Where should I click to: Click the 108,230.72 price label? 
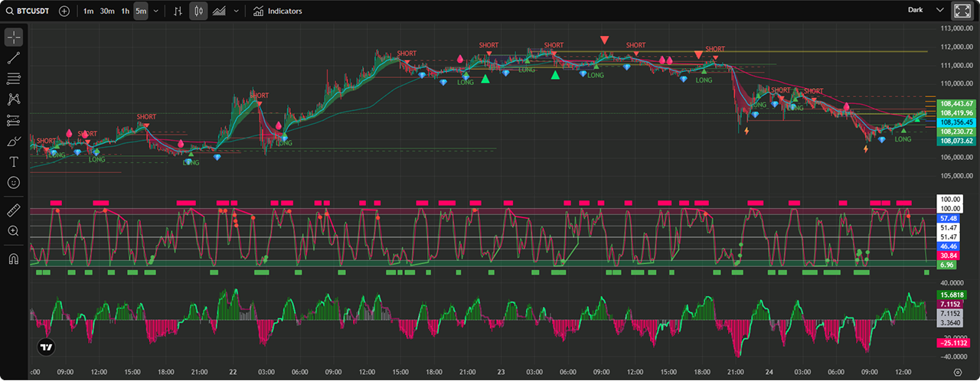click(957, 132)
